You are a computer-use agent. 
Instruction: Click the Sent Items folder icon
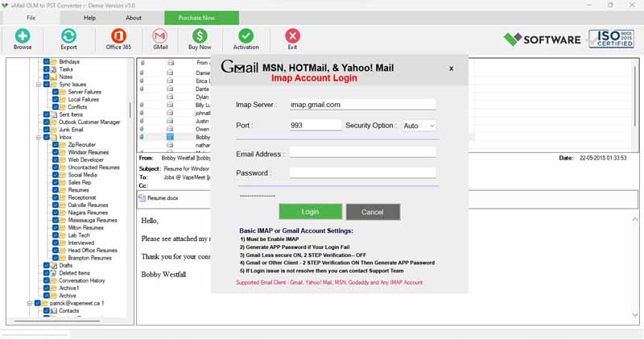[x=53, y=114]
